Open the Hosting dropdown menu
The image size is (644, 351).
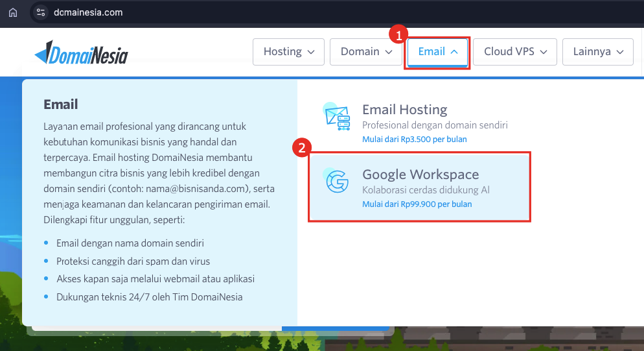click(x=288, y=52)
